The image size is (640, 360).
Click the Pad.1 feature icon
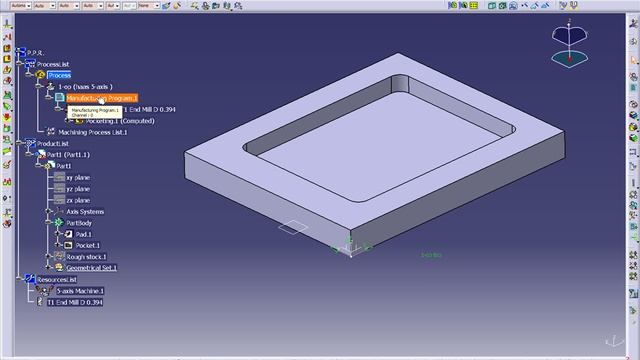point(69,234)
